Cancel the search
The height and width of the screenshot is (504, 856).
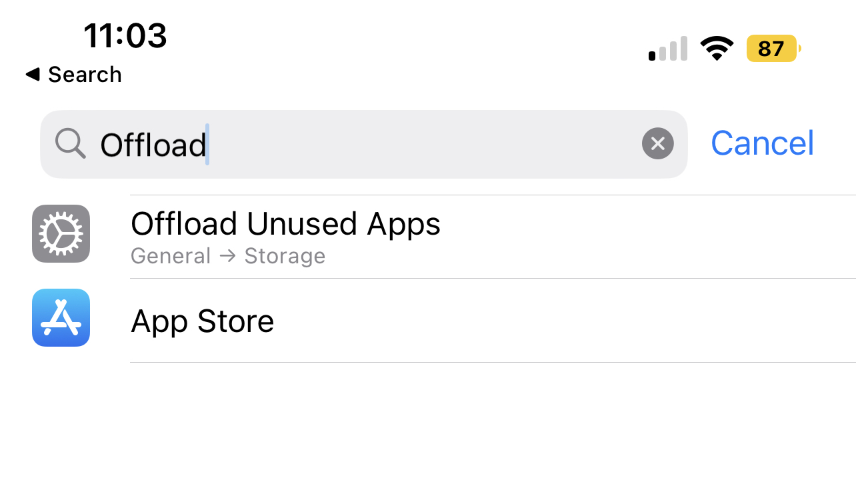[763, 143]
